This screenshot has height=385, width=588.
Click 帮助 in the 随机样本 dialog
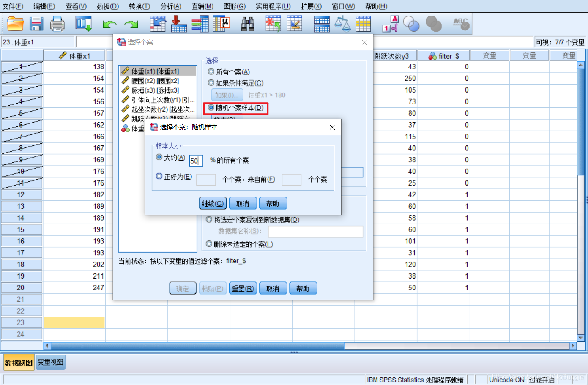click(273, 204)
